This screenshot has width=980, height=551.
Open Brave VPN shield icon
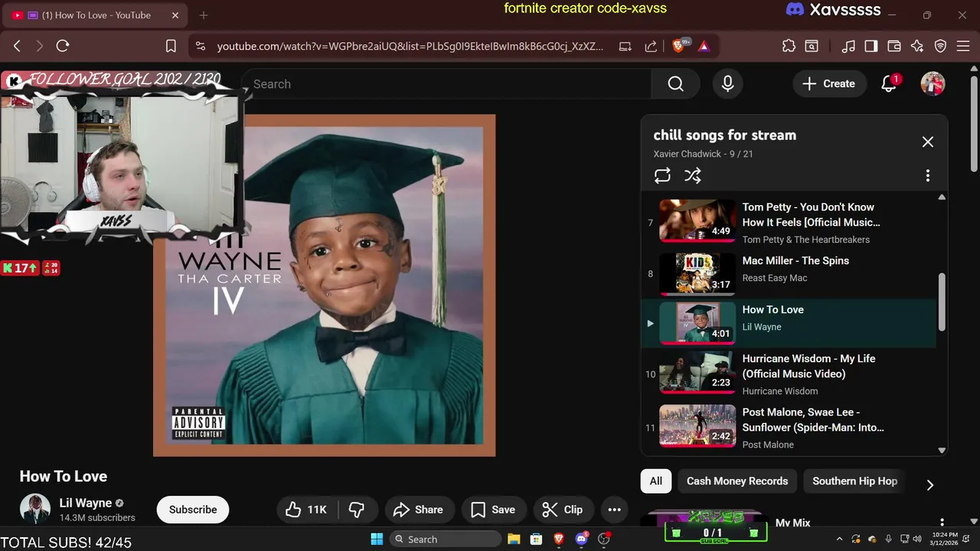pos(940,46)
